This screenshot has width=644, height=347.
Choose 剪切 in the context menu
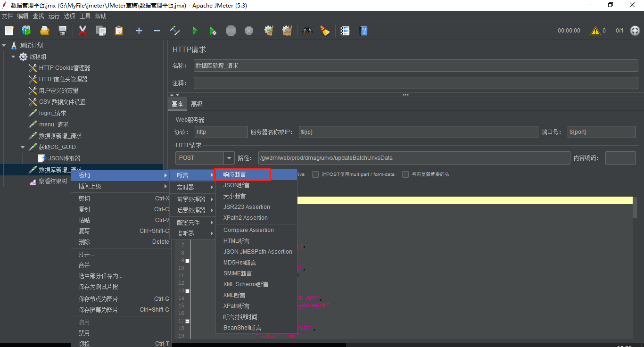point(121,198)
